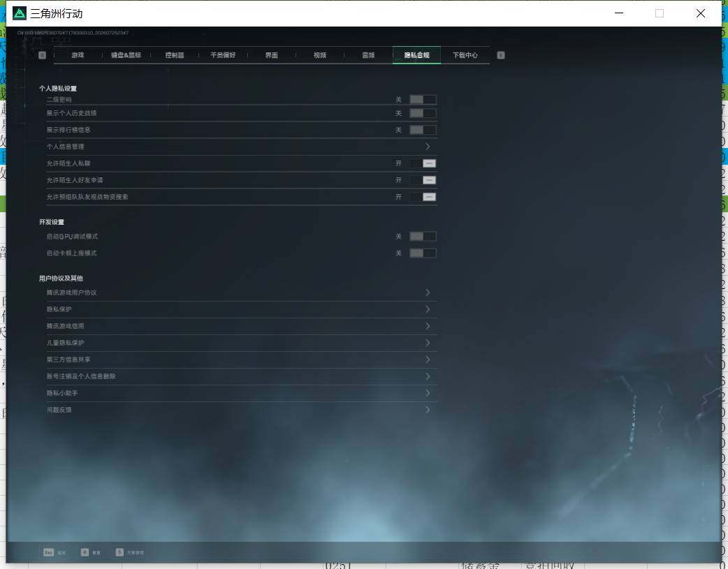This screenshot has height=569, width=728.
Task: Click the 个人隐私设置 section heading
Action: pos(58,88)
